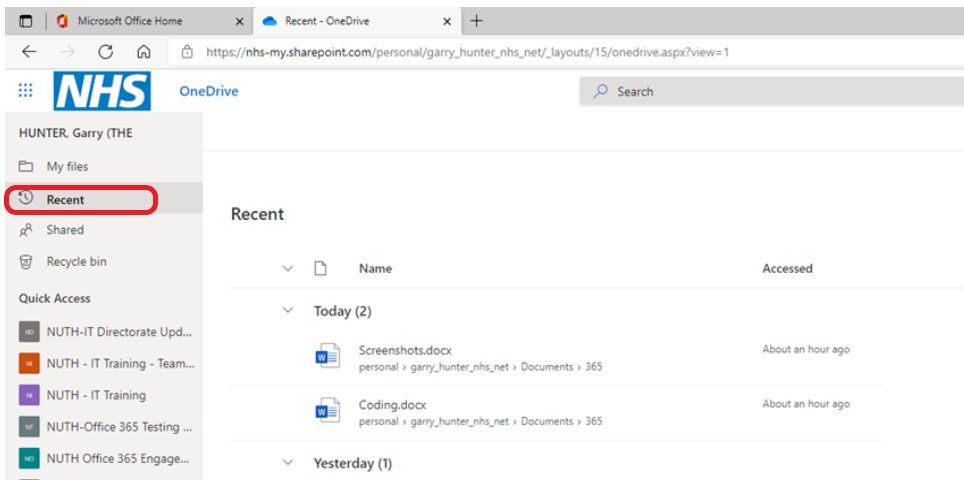Click the OneDrive title link
Screen dimensions: 964x480
click(208, 92)
